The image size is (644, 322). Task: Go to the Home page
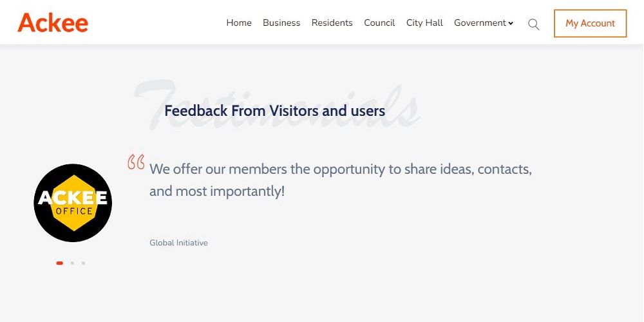(x=239, y=23)
